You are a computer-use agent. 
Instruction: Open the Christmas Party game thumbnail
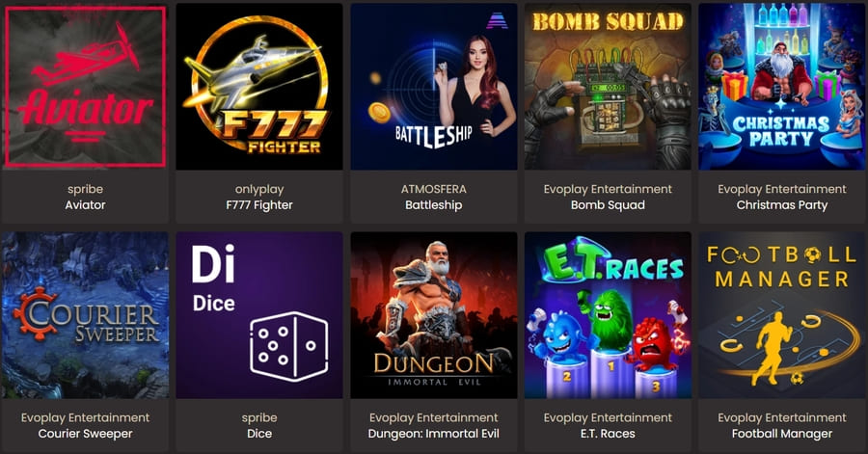[x=781, y=86]
